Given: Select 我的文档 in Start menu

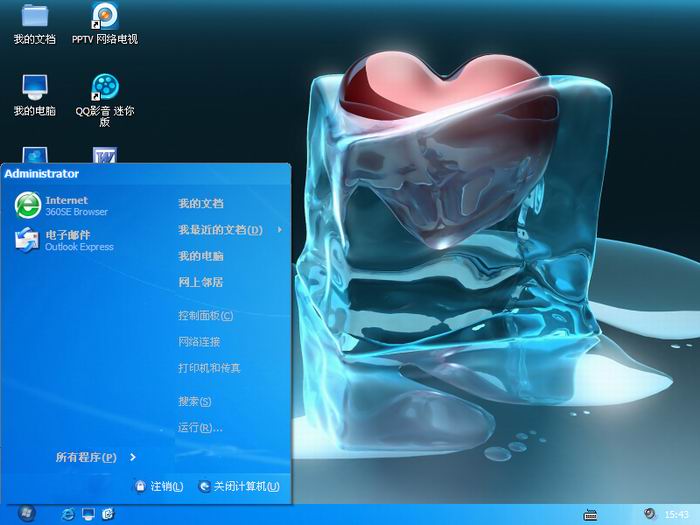Looking at the screenshot, I should (201, 203).
